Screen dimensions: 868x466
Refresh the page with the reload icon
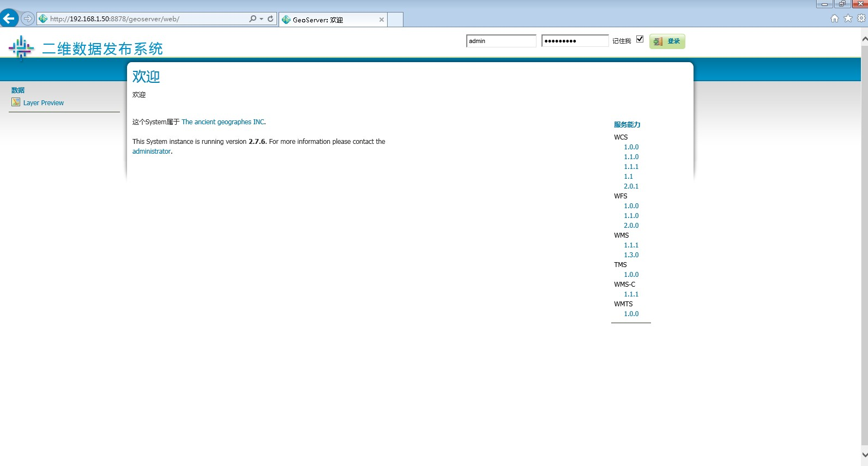270,19
